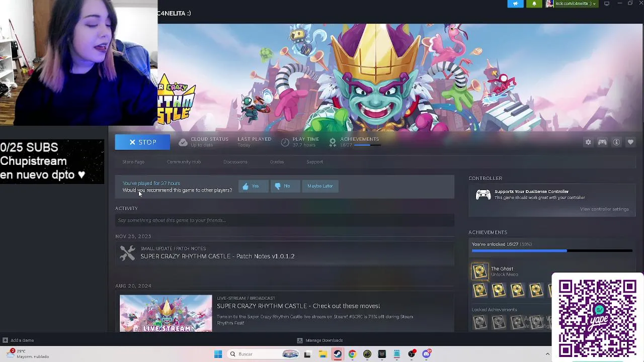Click the NOV 25, 2025 date label
This screenshot has width=644, height=362.
(133, 236)
